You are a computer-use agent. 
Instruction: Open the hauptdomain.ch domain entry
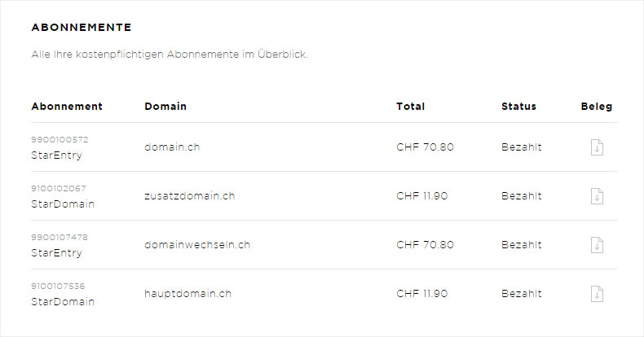(x=187, y=294)
